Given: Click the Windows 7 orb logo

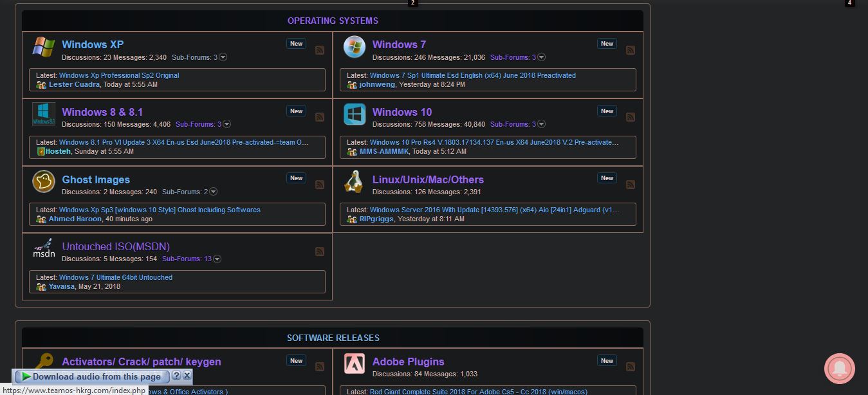Looking at the screenshot, I should pos(355,47).
